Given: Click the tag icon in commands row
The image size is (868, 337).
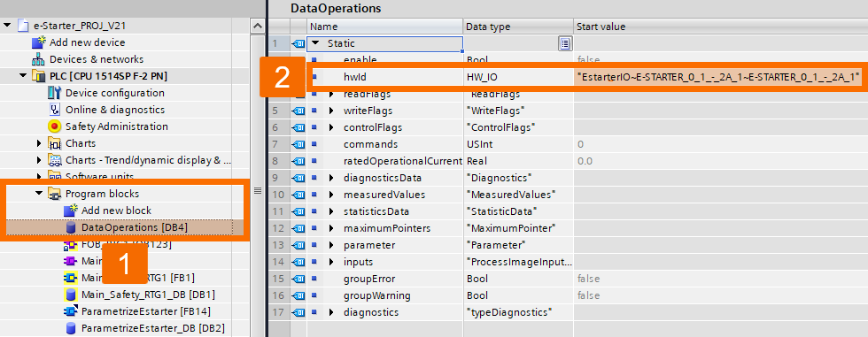Looking at the screenshot, I should [299, 144].
